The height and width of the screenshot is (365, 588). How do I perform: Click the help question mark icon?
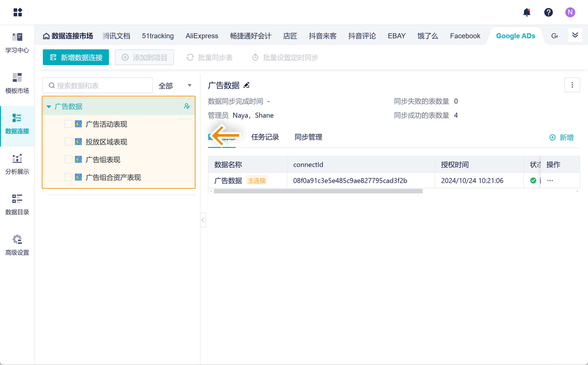[x=548, y=12]
